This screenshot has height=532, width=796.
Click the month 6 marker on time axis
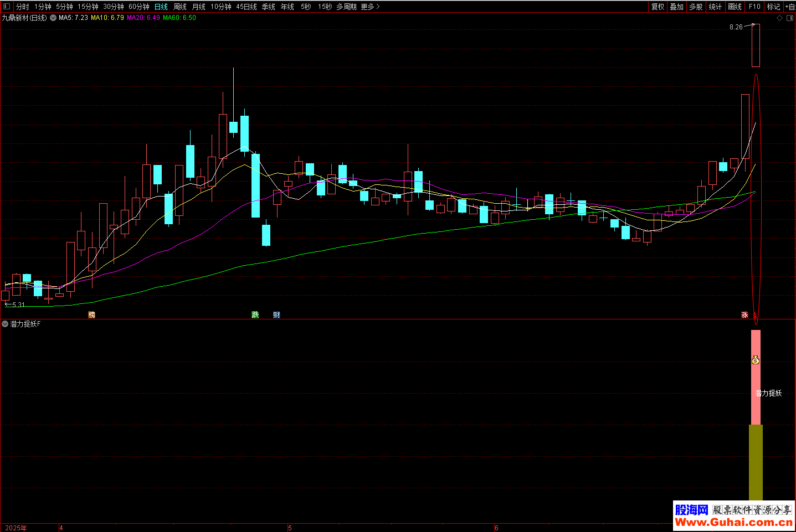497,528
